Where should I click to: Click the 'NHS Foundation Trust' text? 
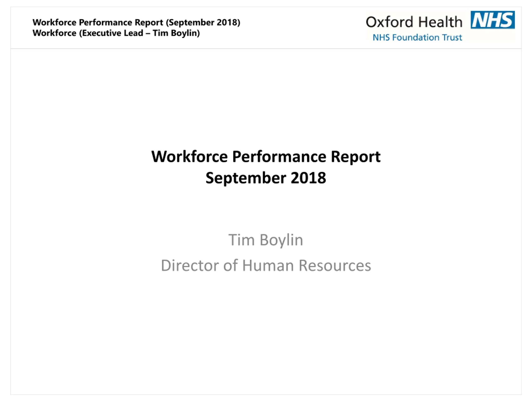point(417,38)
